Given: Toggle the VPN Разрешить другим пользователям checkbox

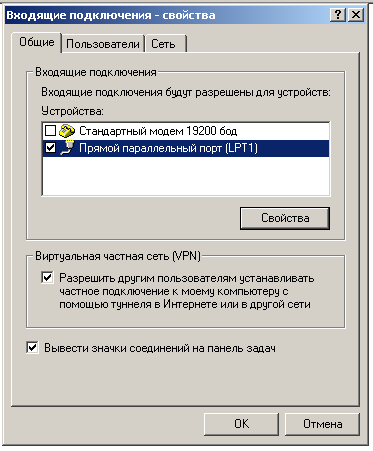Looking at the screenshot, I should 47,277.
